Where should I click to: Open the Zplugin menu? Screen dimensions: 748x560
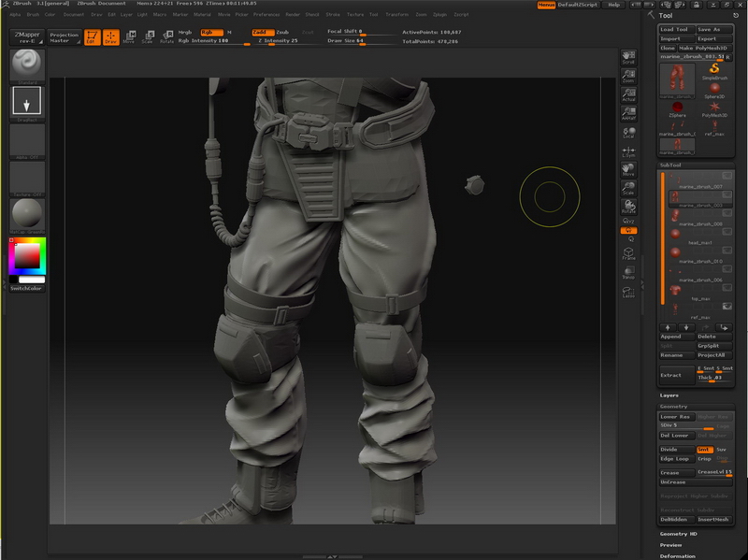tap(439, 14)
